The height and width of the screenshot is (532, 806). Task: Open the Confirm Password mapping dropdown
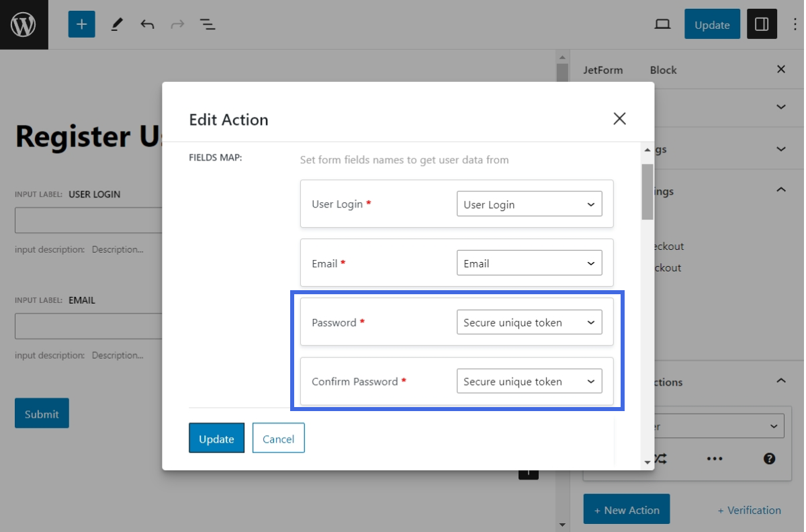pyautogui.click(x=529, y=381)
